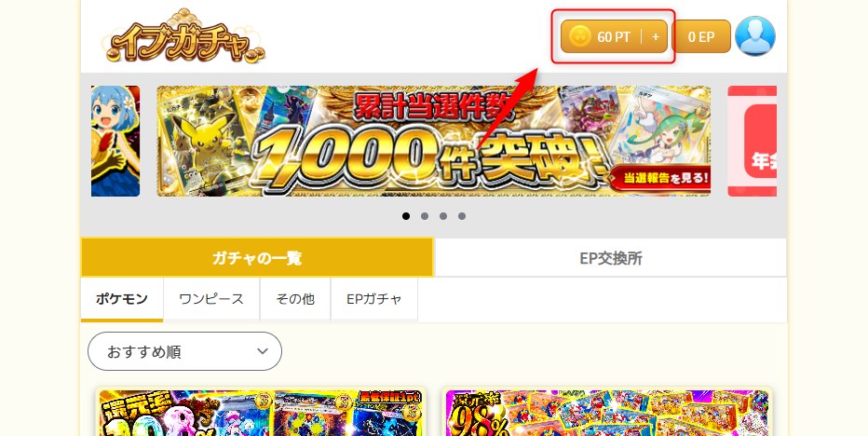868x436 pixels.
Task: Select the その他 category tab
Action: pos(295,299)
